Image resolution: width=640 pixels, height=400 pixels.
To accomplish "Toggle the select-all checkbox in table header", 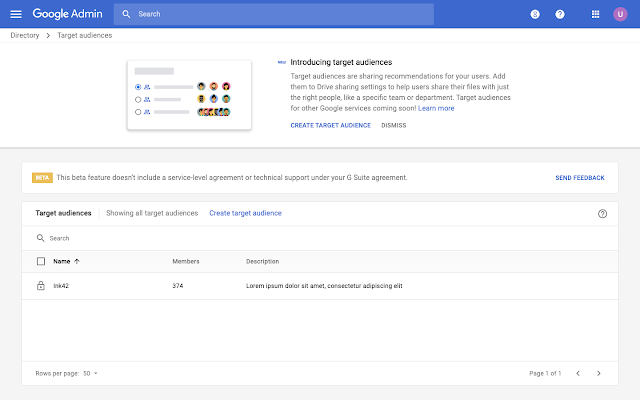I will coord(41,261).
